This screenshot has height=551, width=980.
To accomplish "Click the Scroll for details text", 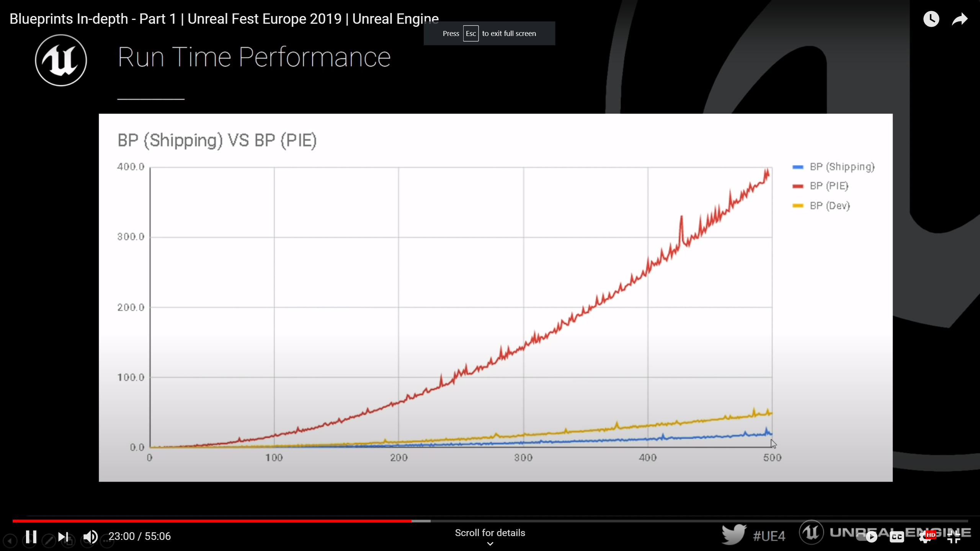I will point(490,533).
